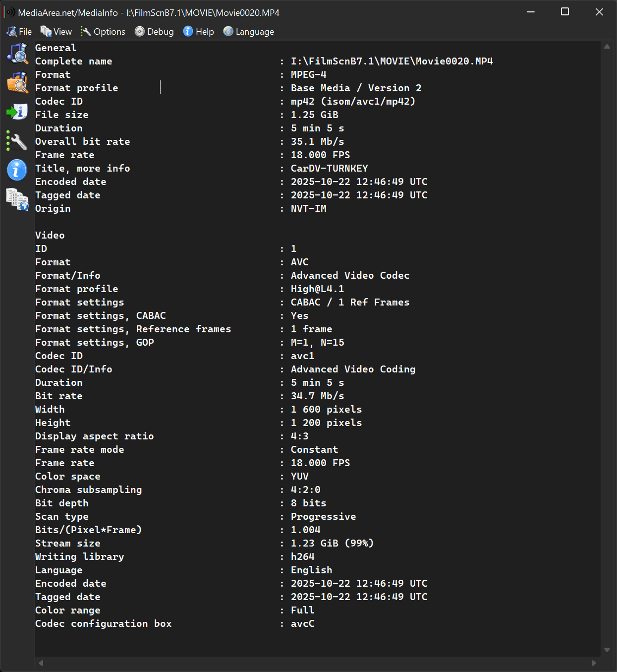Click the Complete name file path value

tap(392, 61)
